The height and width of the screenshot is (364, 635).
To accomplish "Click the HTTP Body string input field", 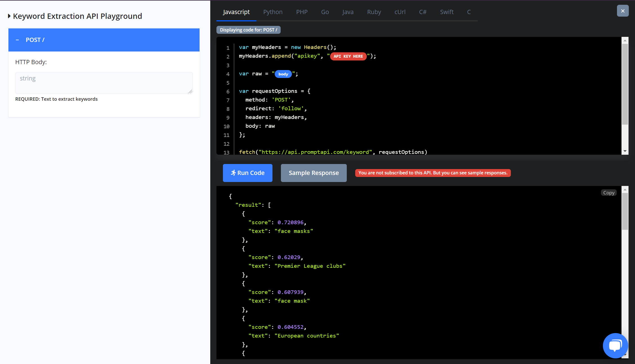I will 104,83.
